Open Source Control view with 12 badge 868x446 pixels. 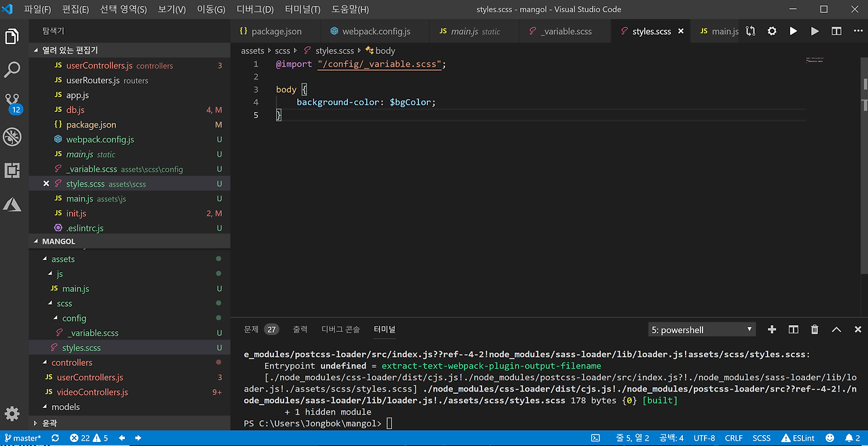pos(12,102)
